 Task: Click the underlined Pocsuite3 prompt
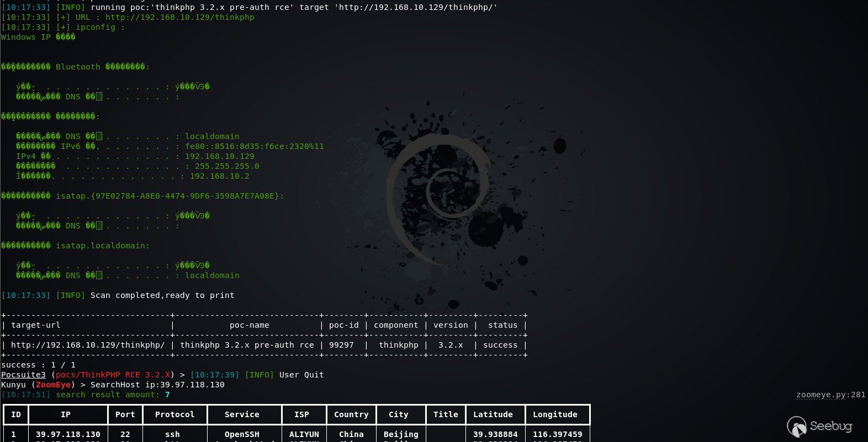[23, 375]
